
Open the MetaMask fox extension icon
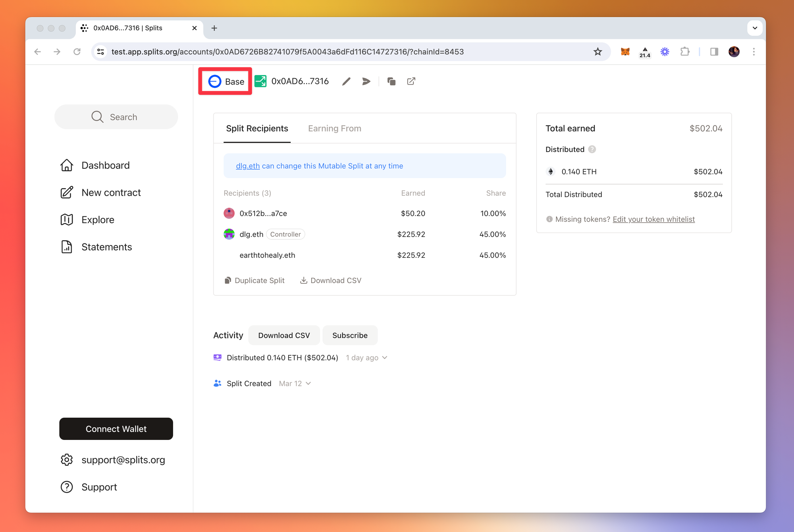625,52
